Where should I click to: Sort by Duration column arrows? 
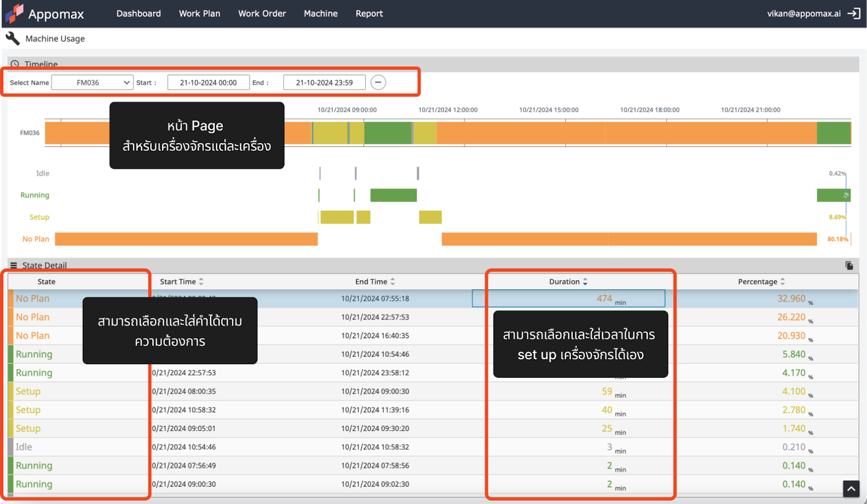click(x=585, y=282)
